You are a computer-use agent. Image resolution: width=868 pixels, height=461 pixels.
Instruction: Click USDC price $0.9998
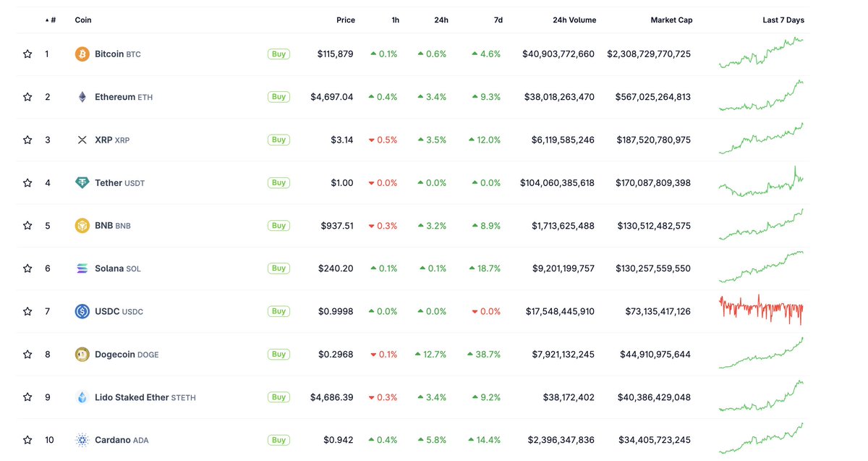(x=336, y=311)
